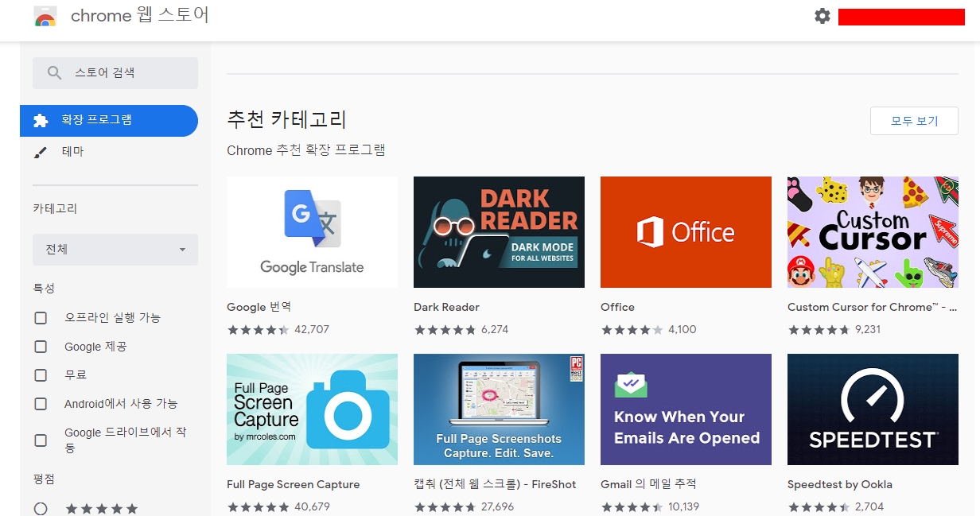This screenshot has width=980, height=516.
Task: Check the 무료 filter checkbox
Action: pyautogui.click(x=41, y=375)
